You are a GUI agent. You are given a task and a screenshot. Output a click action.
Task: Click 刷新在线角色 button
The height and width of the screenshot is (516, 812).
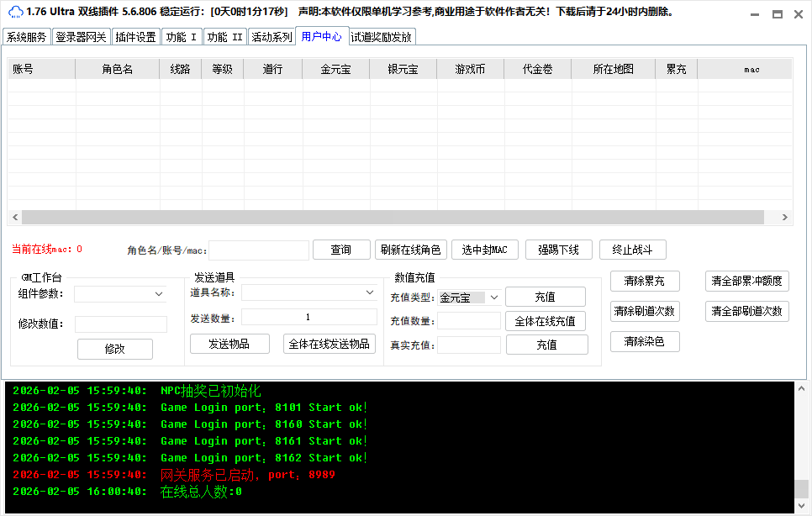click(x=410, y=250)
